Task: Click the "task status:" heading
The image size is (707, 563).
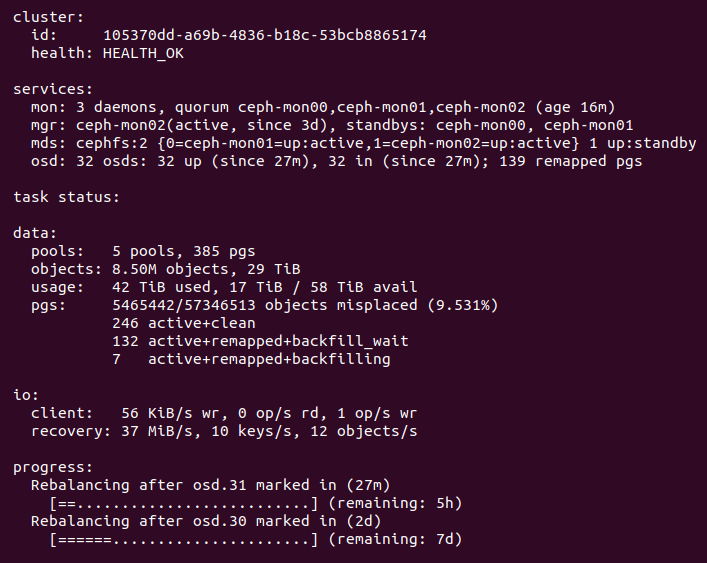Action: click(x=66, y=197)
